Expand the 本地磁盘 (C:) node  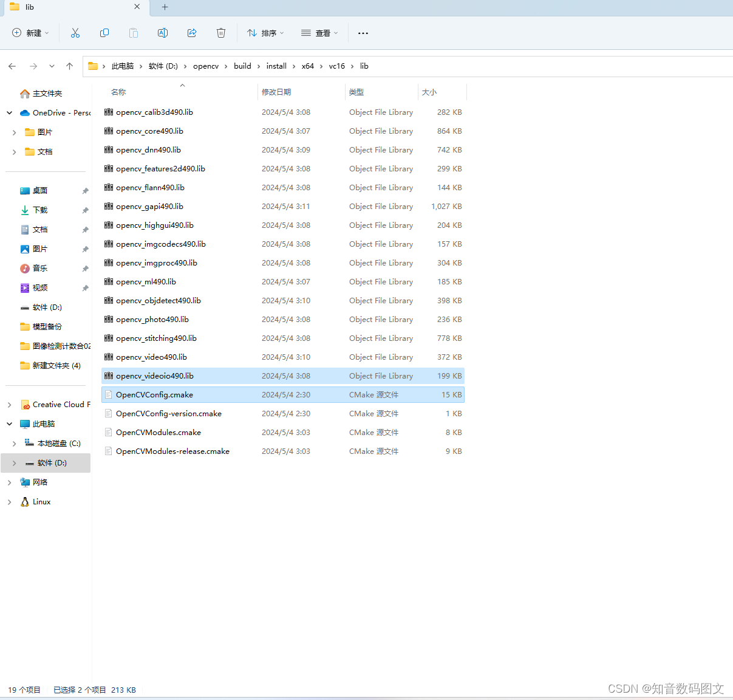point(15,444)
